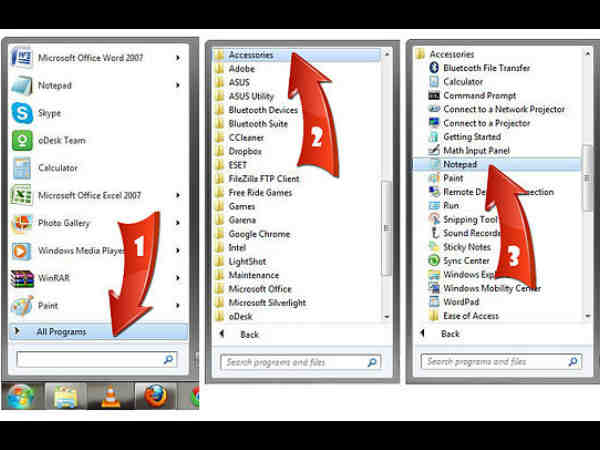Expand the Notepad jump list arrow

[178, 85]
